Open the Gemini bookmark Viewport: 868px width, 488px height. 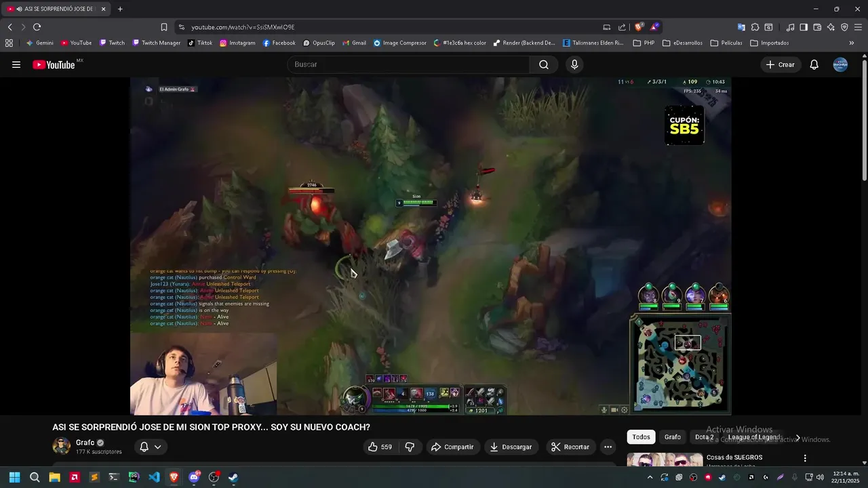click(40, 43)
